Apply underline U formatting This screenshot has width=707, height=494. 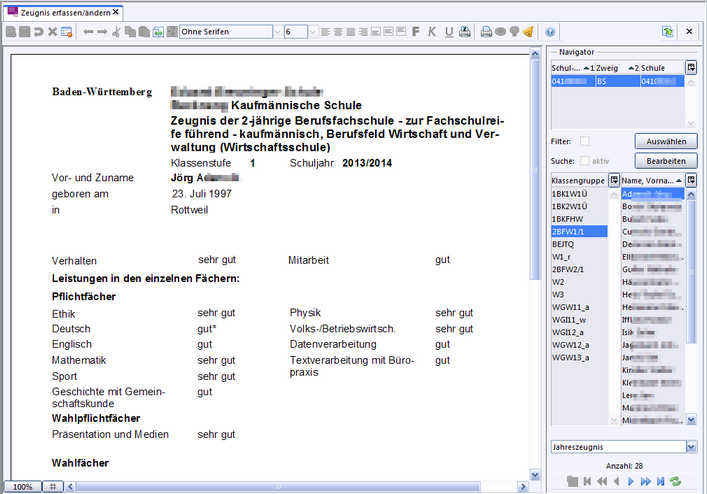click(448, 32)
